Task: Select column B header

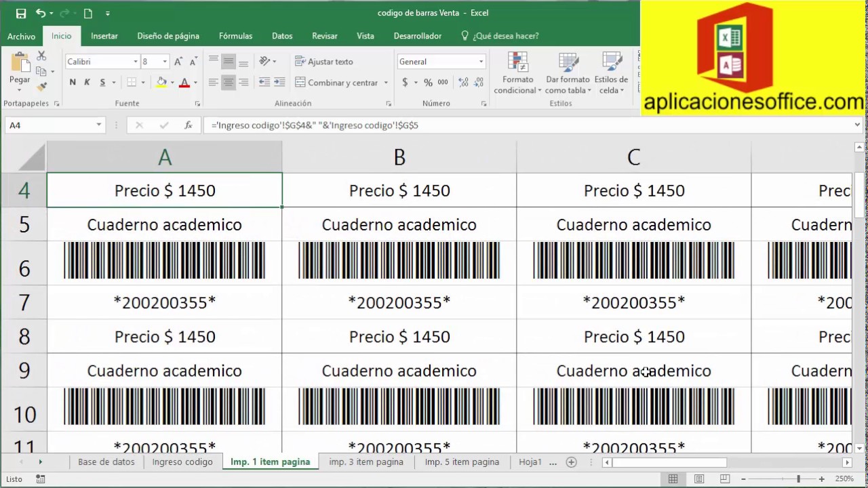Action: pos(399,157)
